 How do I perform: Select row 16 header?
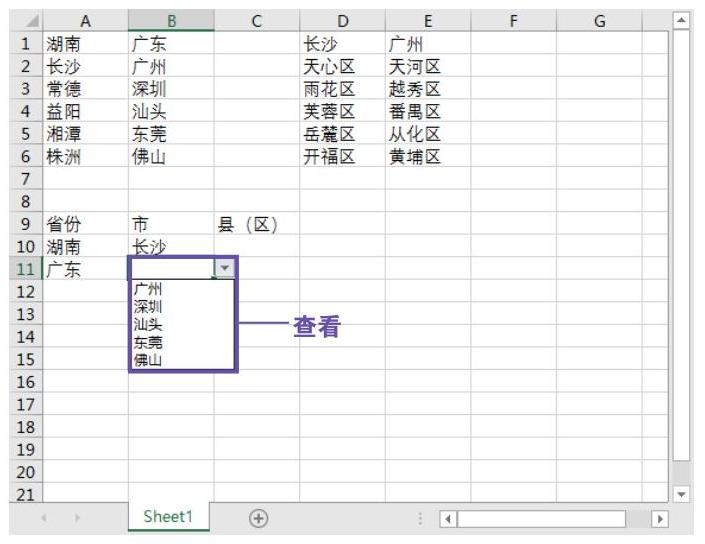(x=26, y=381)
